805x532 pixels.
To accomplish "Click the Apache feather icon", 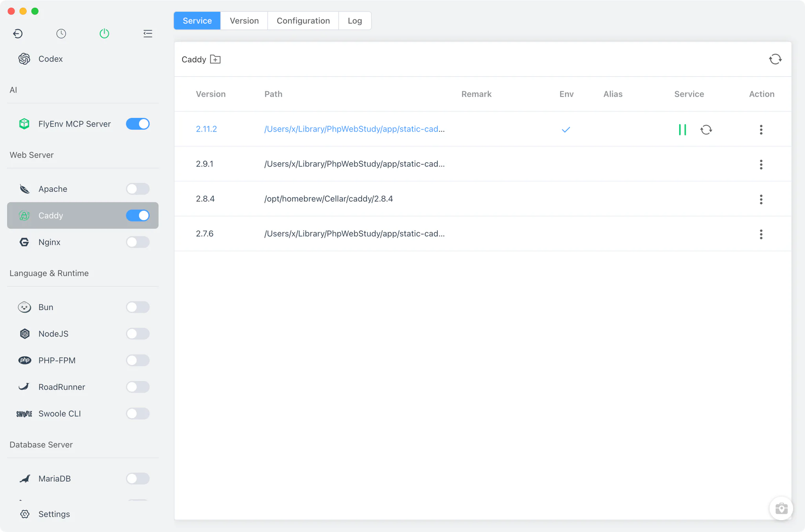I will tap(24, 189).
